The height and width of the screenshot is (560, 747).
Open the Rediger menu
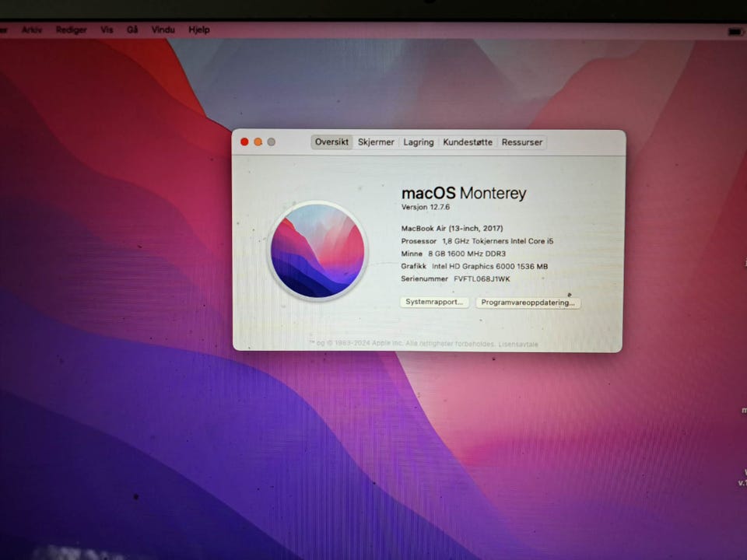[71, 30]
